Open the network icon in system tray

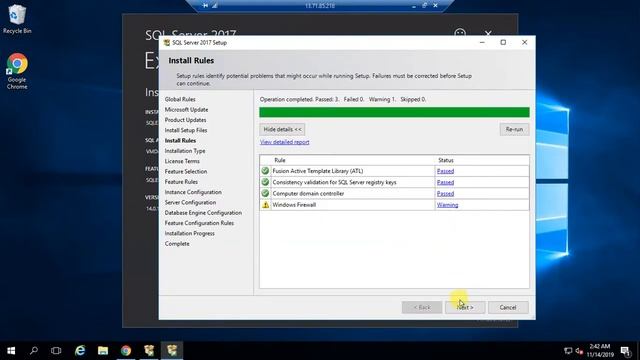(568, 351)
